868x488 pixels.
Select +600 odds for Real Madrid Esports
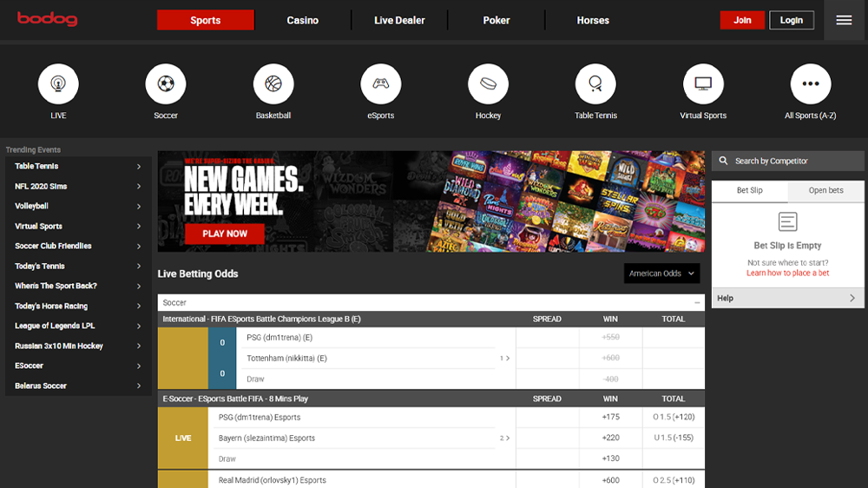[x=610, y=479]
